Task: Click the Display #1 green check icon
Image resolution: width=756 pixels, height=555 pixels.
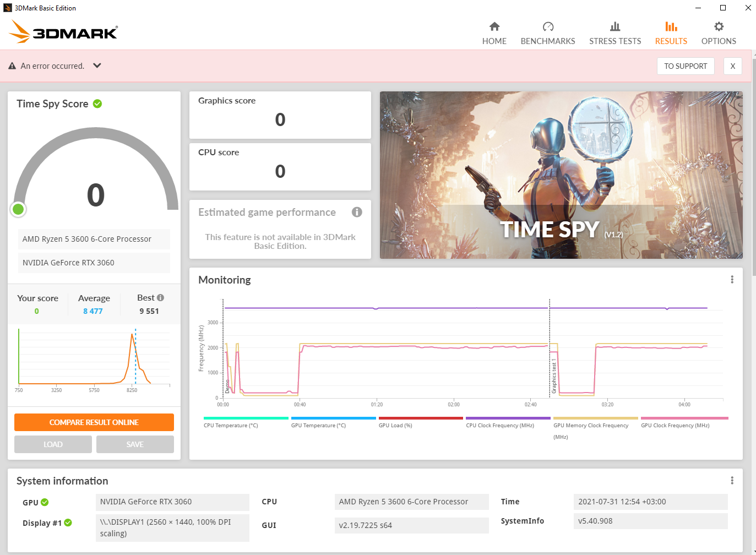Action: point(68,523)
